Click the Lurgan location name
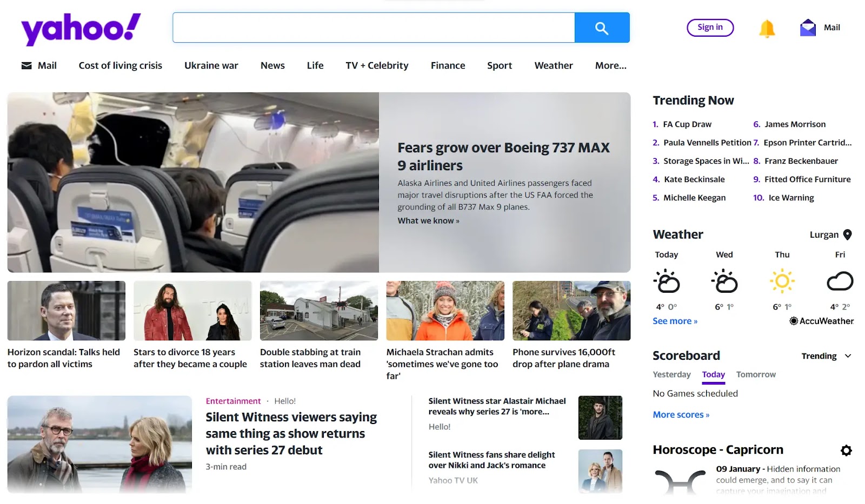Viewport: 865px width, 504px height. click(824, 234)
